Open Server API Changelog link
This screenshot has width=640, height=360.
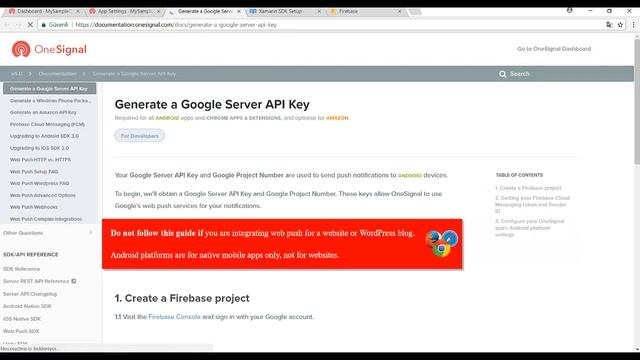[30, 294]
